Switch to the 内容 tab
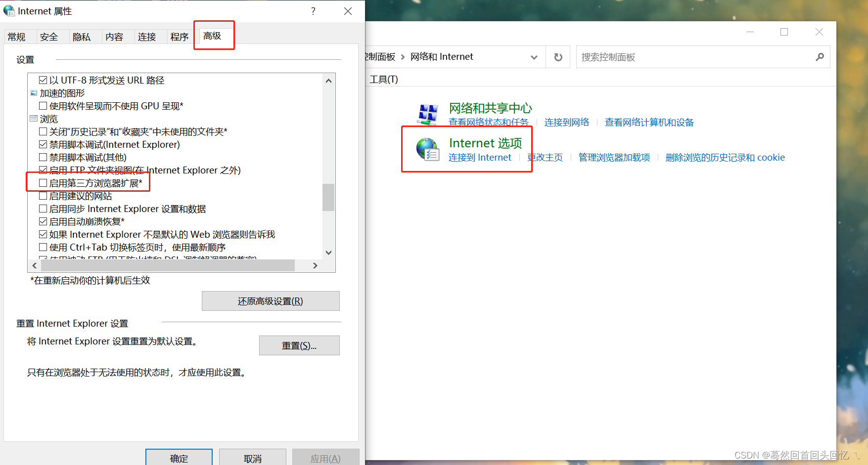The image size is (868, 465). click(x=114, y=37)
